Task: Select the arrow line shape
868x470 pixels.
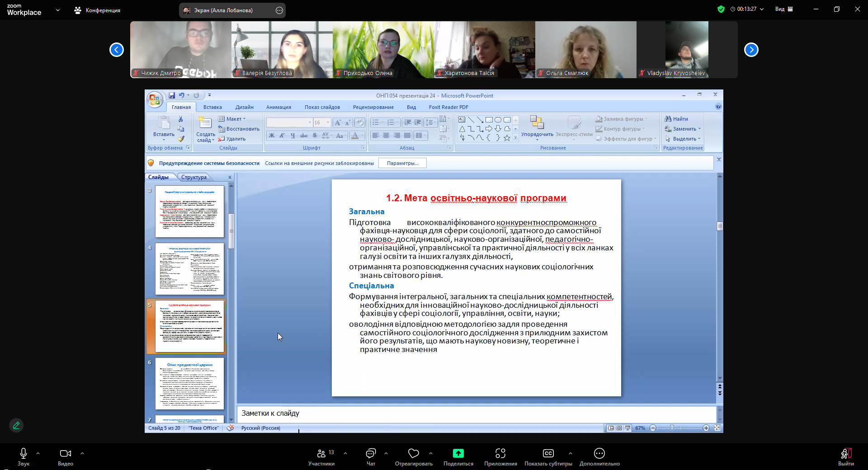Action: click(480, 120)
